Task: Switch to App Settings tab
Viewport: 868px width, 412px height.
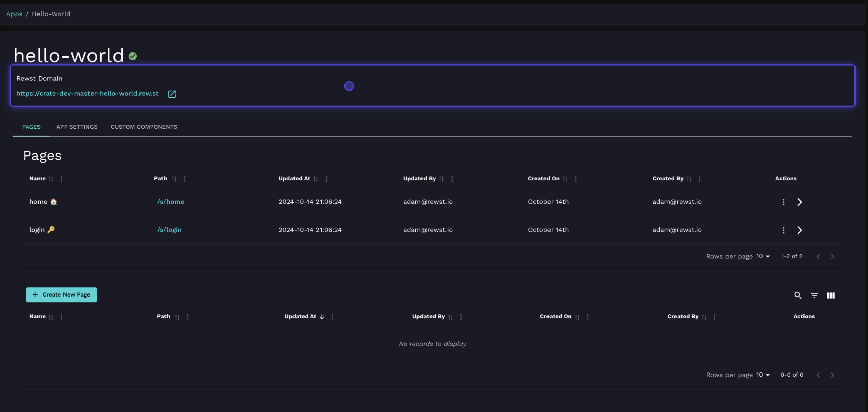Action: [x=77, y=127]
